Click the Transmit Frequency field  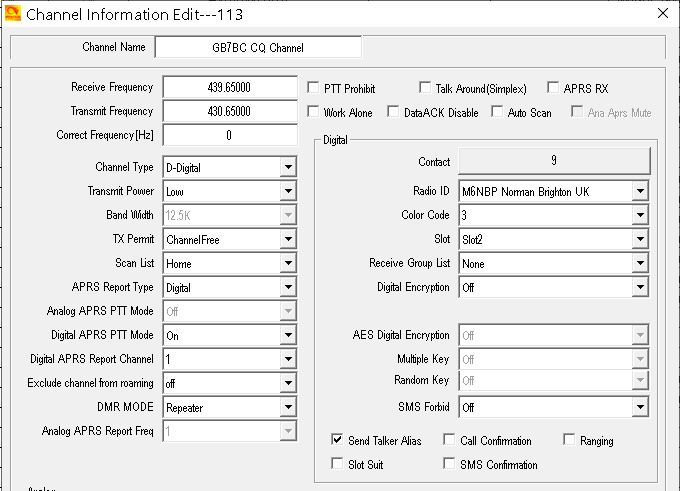(230, 111)
